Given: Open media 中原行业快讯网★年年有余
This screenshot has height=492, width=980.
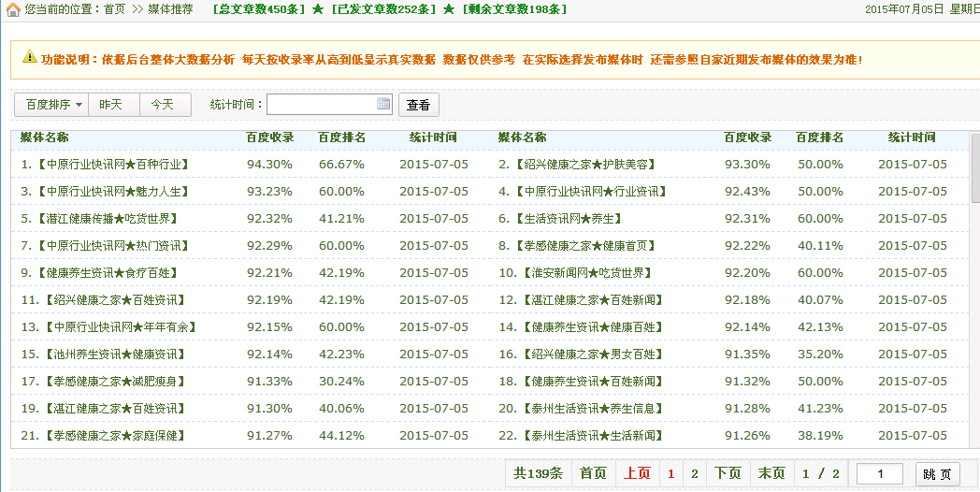Looking at the screenshot, I should pos(120,327).
